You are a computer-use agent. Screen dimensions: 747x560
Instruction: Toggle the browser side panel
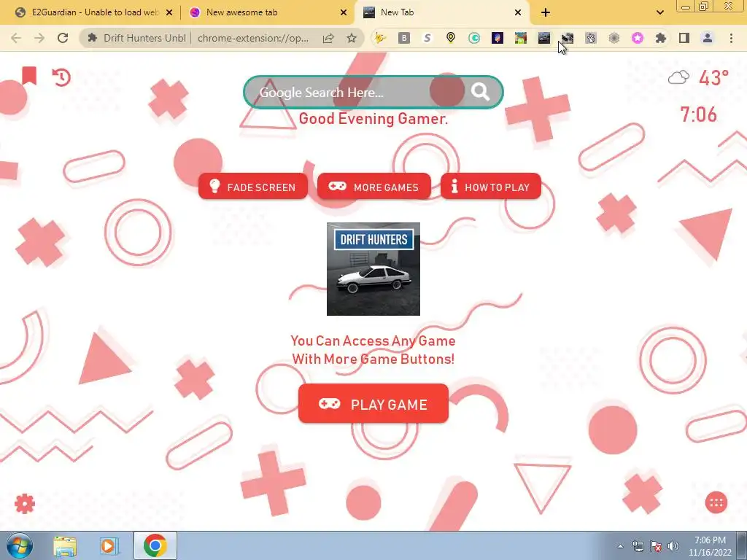click(684, 38)
